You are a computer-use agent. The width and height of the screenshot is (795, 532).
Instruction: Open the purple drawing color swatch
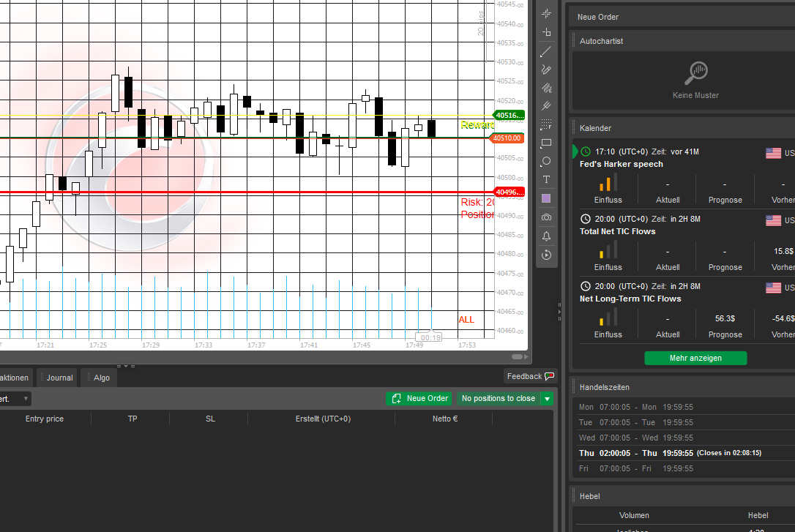[x=546, y=198]
